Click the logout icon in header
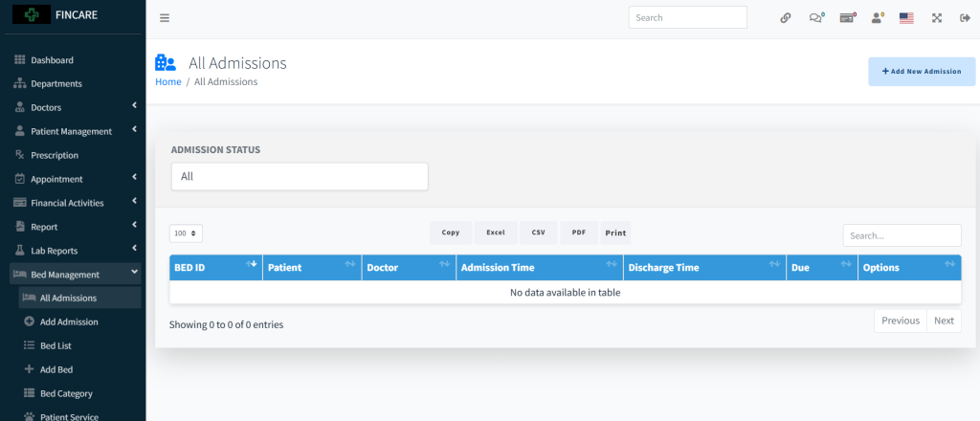This screenshot has width=980, height=421. [965, 18]
